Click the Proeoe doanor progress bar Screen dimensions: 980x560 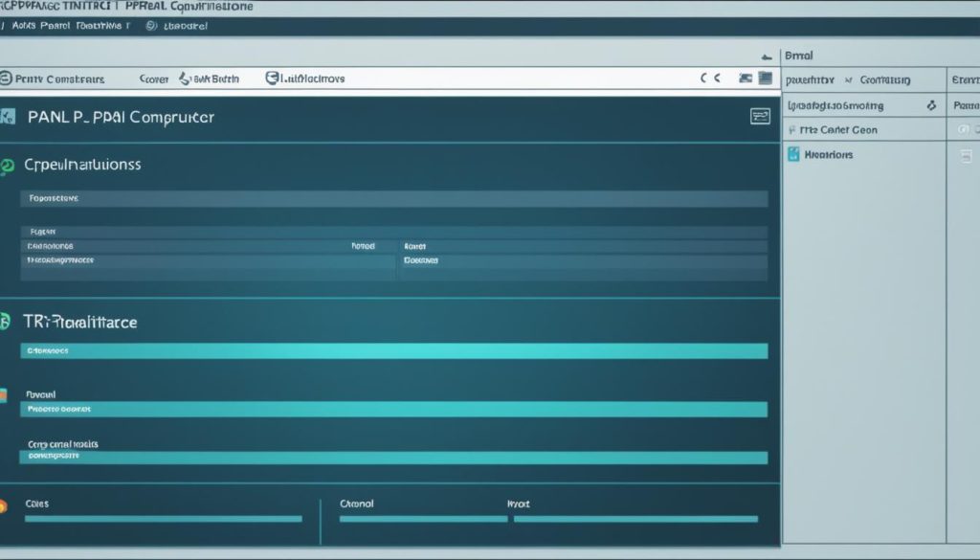[x=394, y=410]
